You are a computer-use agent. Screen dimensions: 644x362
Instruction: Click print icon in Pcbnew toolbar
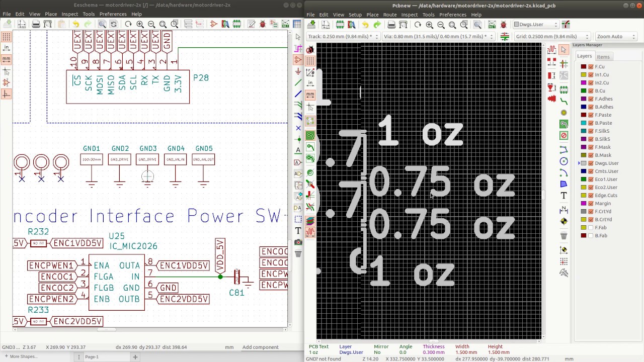pos(391,25)
